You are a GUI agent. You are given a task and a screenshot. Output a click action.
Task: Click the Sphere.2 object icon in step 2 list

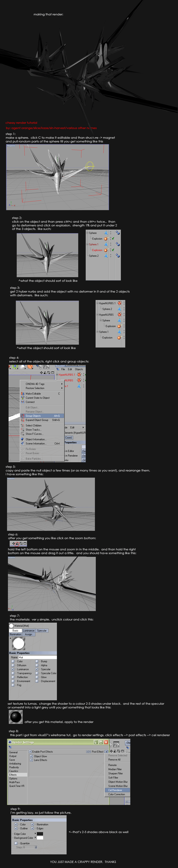106,256
